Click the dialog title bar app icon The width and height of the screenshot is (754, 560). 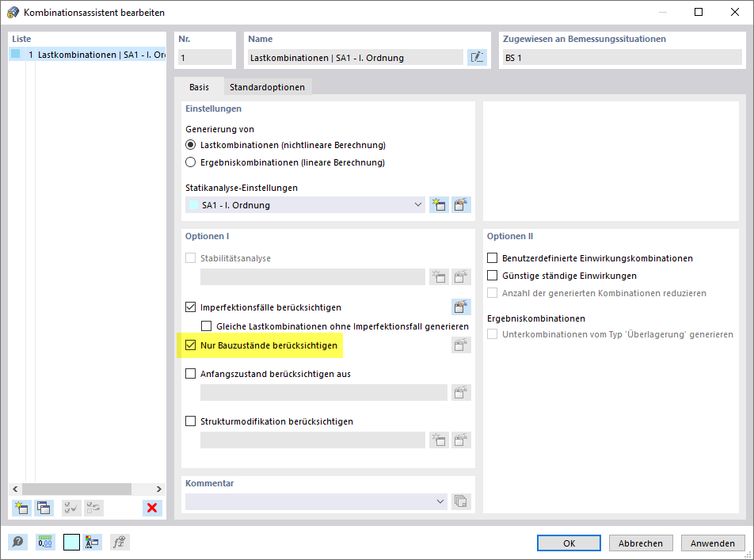click(13, 12)
